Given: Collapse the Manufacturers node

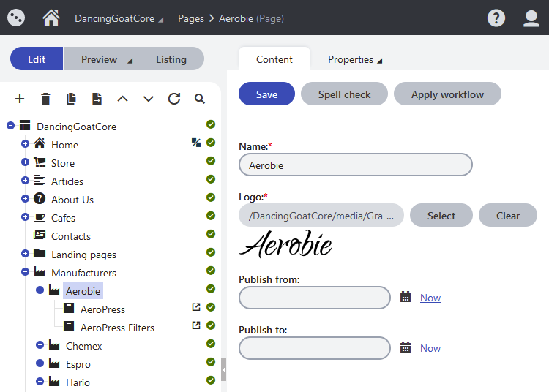Looking at the screenshot, I should pos(25,272).
